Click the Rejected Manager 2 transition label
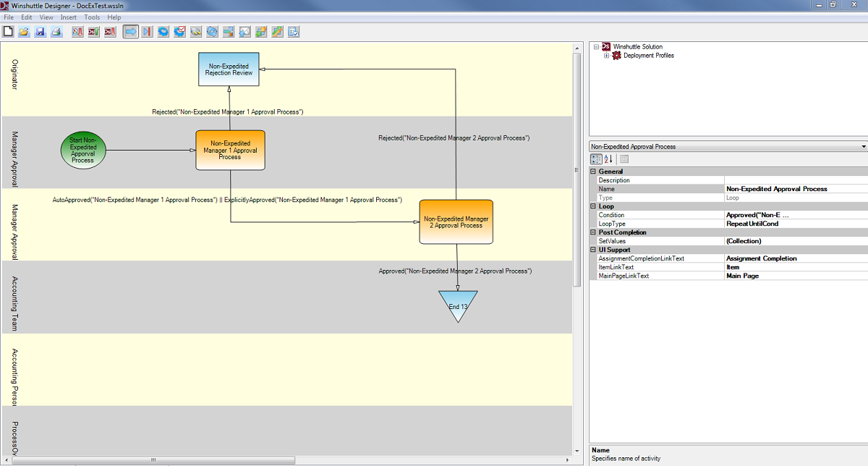 coord(454,137)
